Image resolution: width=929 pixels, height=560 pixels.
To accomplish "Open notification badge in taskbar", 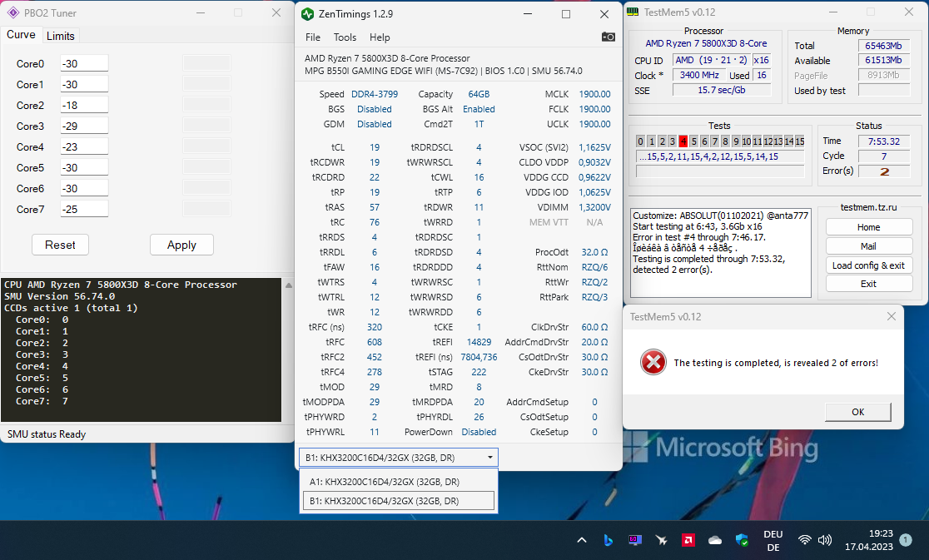I will click(906, 539).
